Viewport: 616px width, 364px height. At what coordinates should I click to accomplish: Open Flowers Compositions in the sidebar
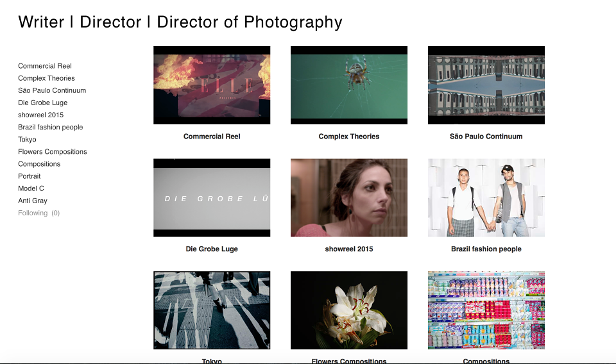pyautogui.click(x=52, y=151)
